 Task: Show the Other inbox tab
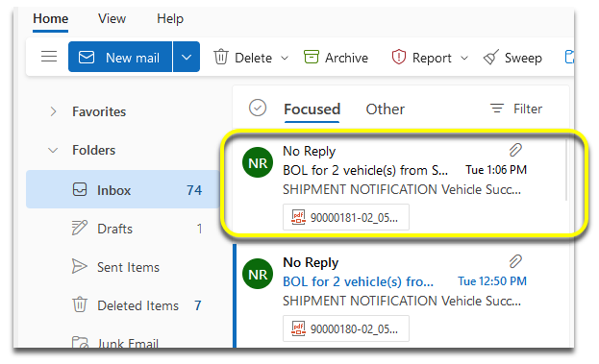click(385, 109)
